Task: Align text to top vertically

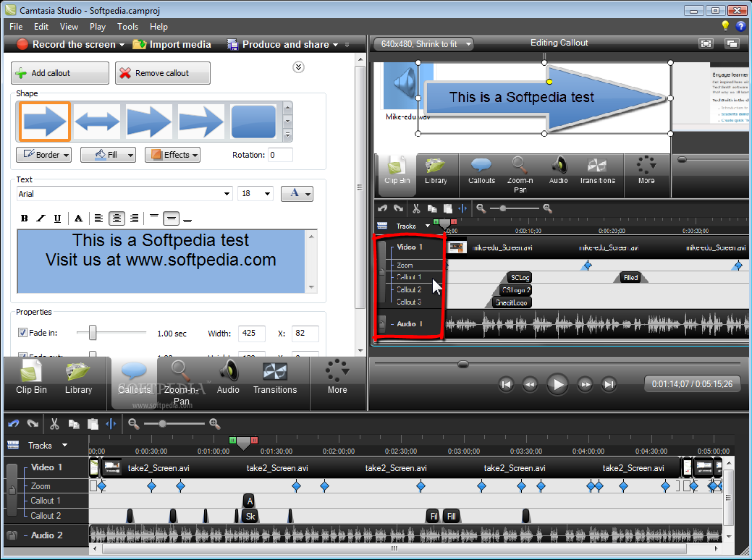Action: [154, 219]
